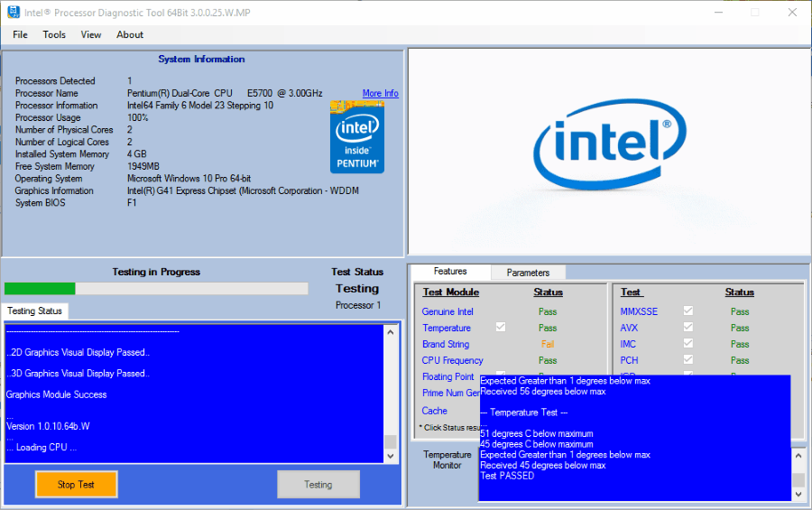This screenshot has height=510, width=812.
Task: Click the Stop Test button
Action: tap(76, 484)
